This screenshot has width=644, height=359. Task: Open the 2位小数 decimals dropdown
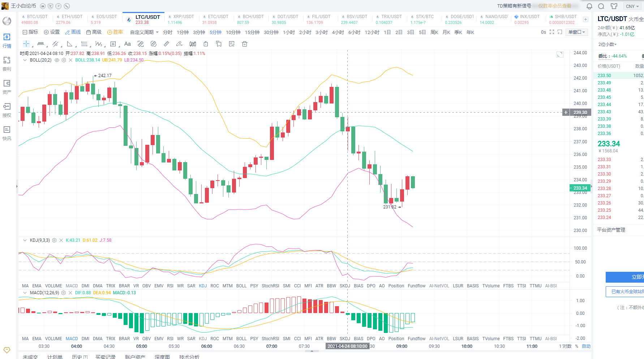607,45
